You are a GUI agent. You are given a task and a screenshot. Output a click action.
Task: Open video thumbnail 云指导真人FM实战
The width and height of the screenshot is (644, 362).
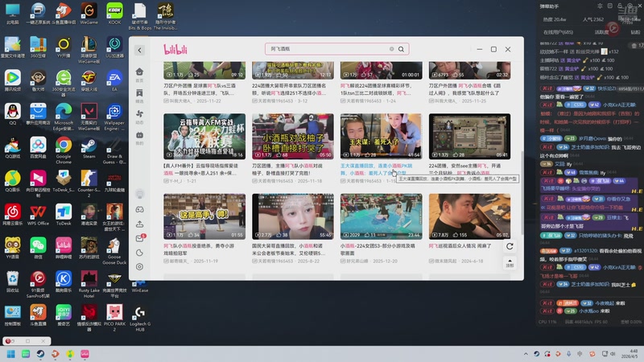[204, 137]
